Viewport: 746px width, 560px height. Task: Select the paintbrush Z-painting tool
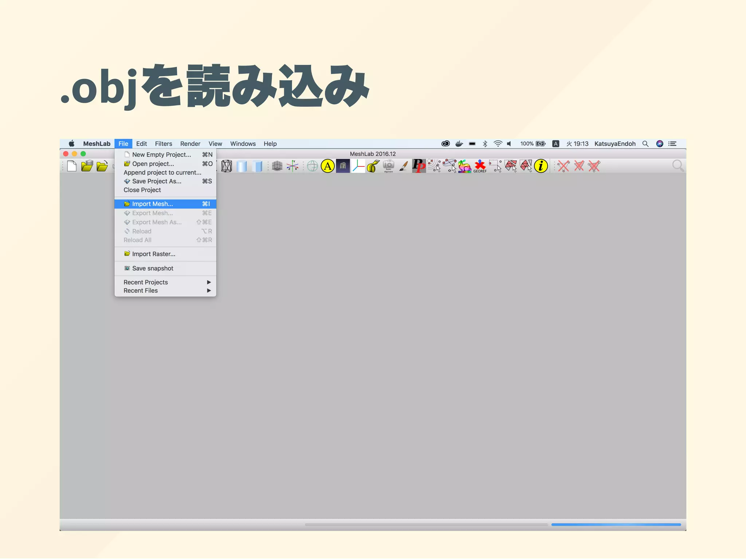click(404, 166)
